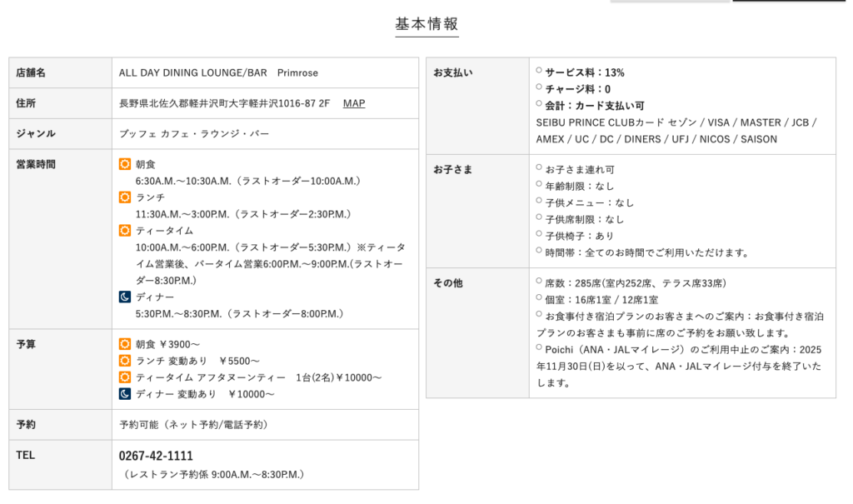Image resolution: width=853 pixels, height=504 pixels.
Task: Click the 基本情報 section heading
Action: click(x=426, y=24)
